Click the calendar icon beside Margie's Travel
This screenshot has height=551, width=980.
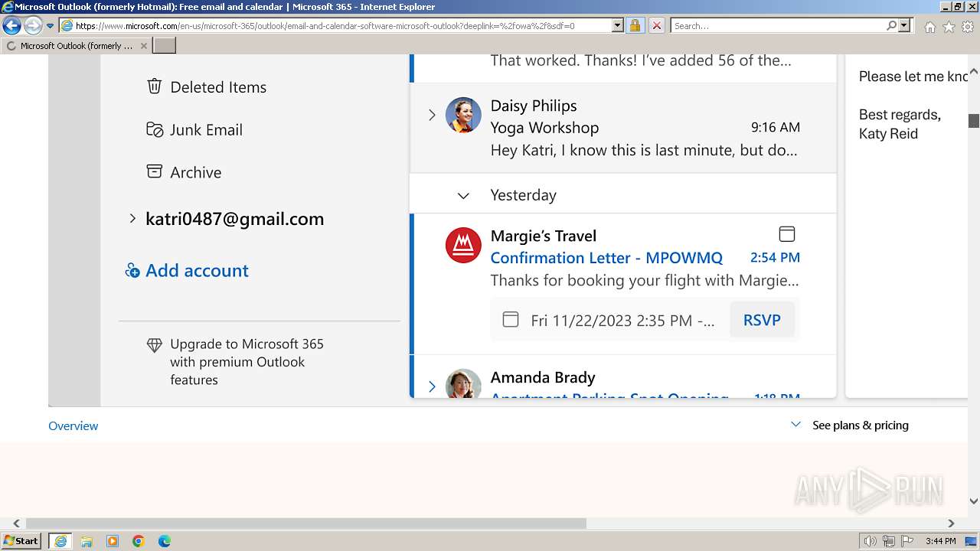(786, 233)
